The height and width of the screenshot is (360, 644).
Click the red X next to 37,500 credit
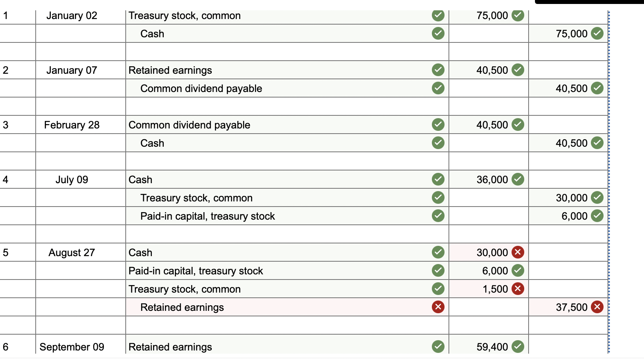[597, 307]
